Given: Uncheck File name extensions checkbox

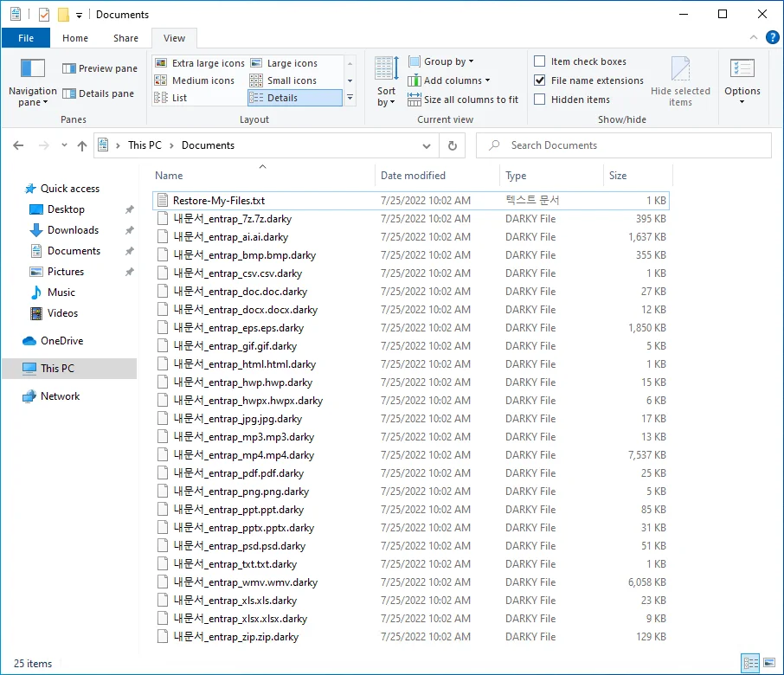Looking at the screenshot, I should pos(540,80).
